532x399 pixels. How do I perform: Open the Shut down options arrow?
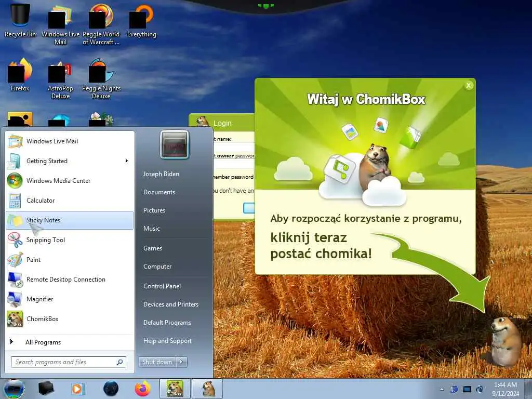click(x=181, y=362)
